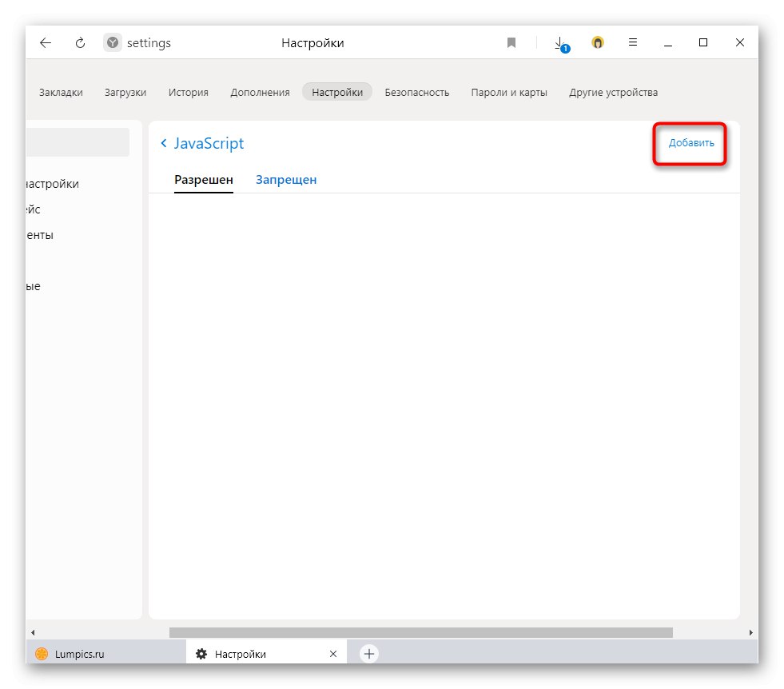Return via the JavaScript back chevron
This screenshot has height=689, width=784.
click(x=164, y=144)
